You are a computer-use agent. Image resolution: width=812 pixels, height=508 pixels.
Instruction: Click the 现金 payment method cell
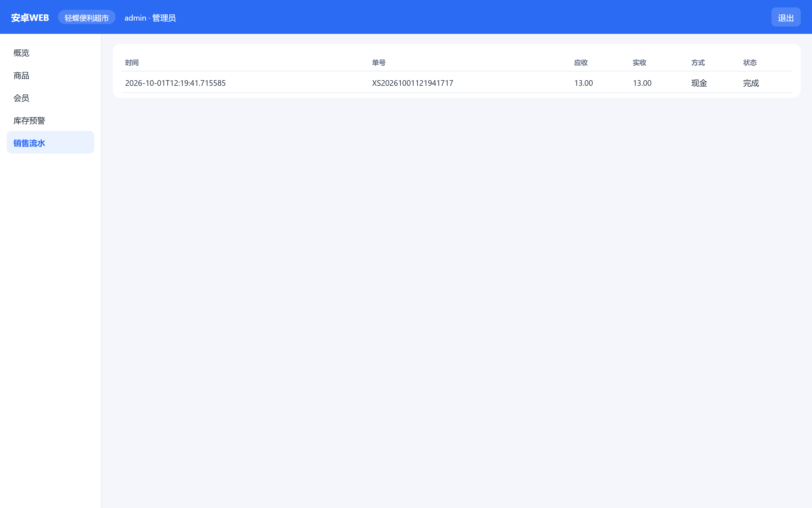click(x=699, y=83)
